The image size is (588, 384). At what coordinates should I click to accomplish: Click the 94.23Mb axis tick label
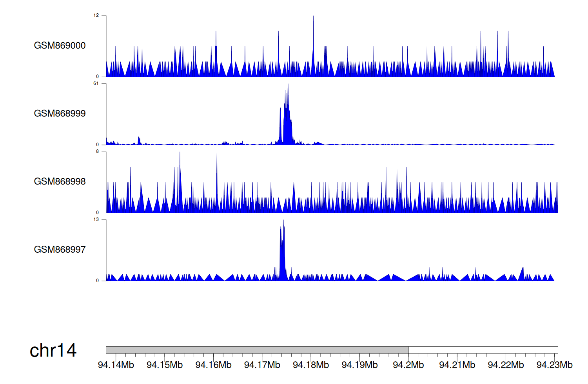[x=554, y=365]
